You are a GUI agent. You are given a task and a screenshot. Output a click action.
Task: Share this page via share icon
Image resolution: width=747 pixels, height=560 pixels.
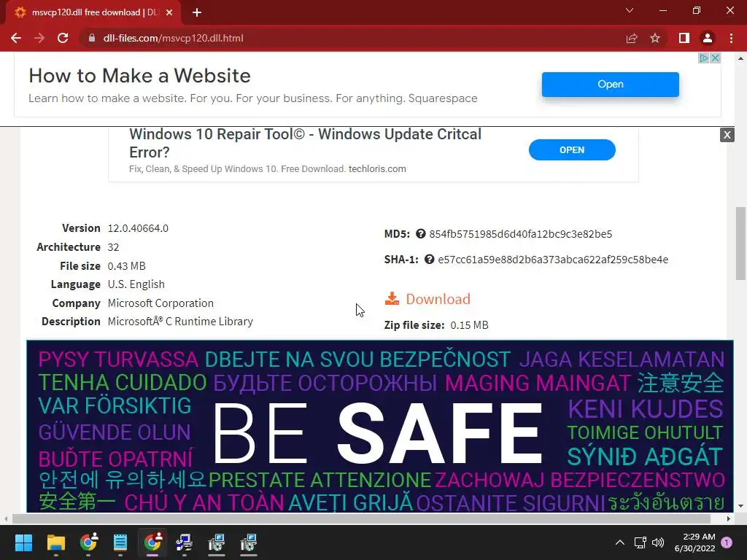coord(632,38)
